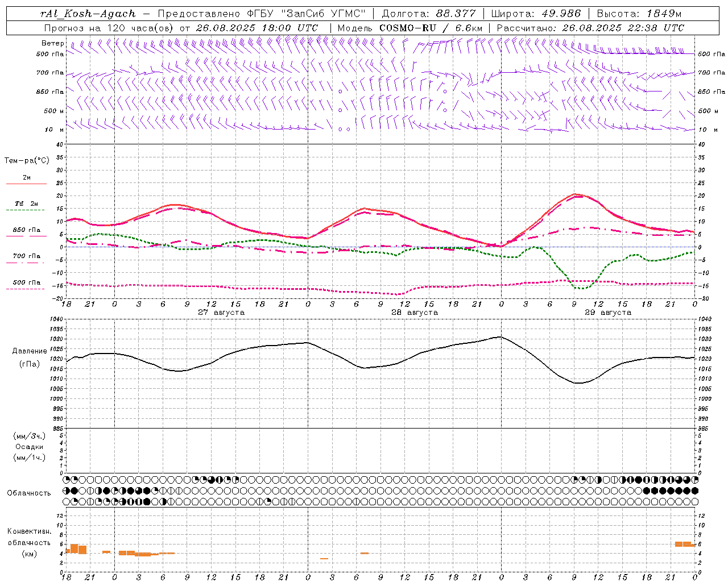728x582 pixels.
Task: Click the forecast period text Прогноз на 120 часа(ов)
Action: pos(109,28)
